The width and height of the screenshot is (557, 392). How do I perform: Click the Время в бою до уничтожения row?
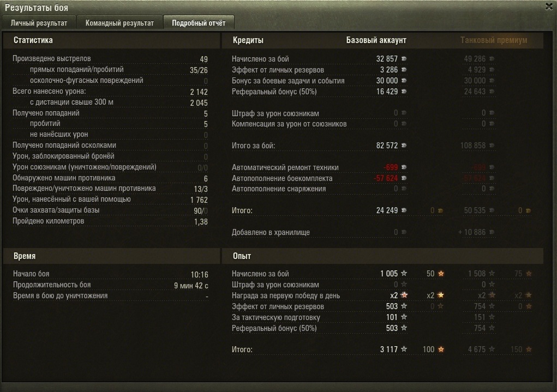[111, 296]
